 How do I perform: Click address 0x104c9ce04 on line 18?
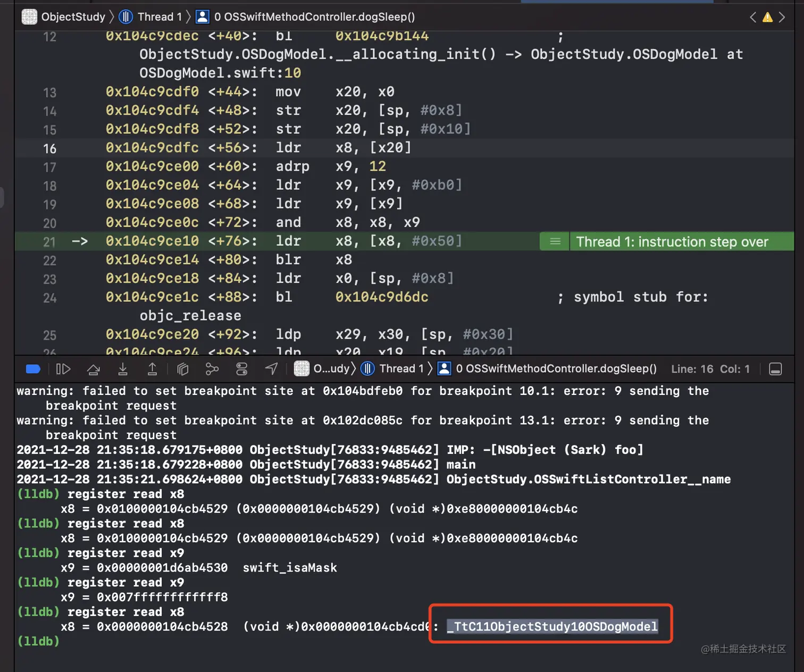[152, 185]
